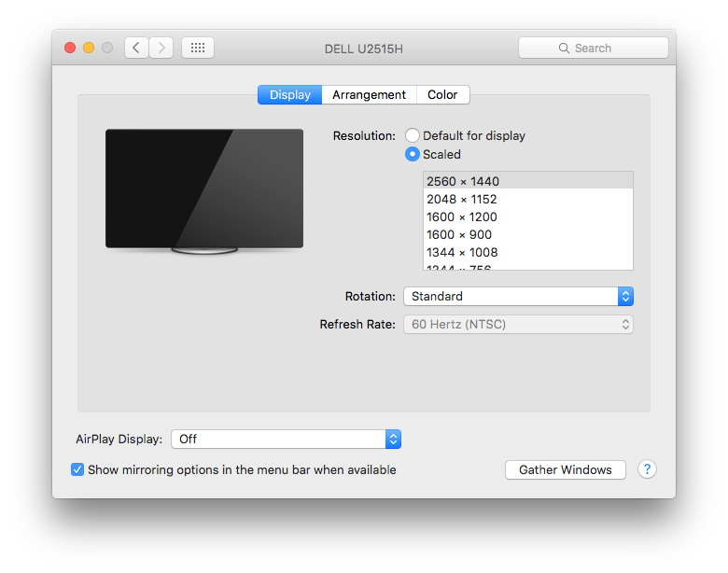728x573 pixels.
Task: Go back with the left chevron button
Action: click(136, 48)
